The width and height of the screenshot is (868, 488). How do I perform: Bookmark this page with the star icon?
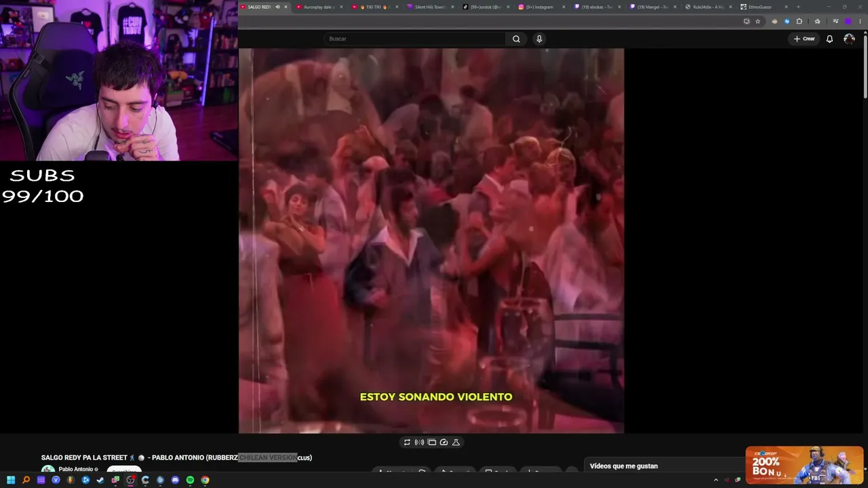tap(757, 21)
